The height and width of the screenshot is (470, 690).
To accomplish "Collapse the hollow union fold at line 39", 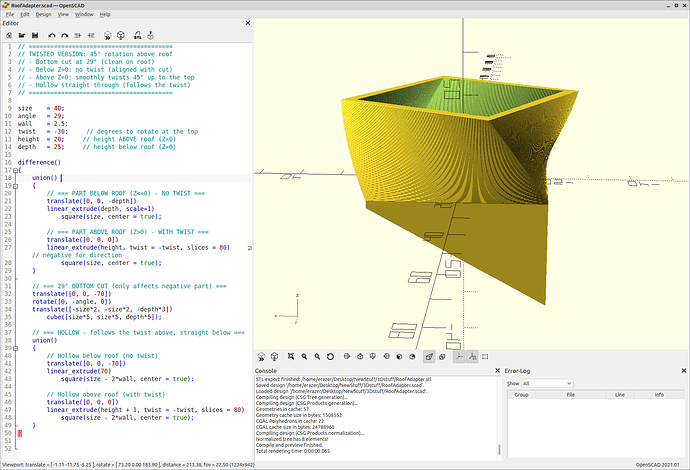I will (15, 348).
